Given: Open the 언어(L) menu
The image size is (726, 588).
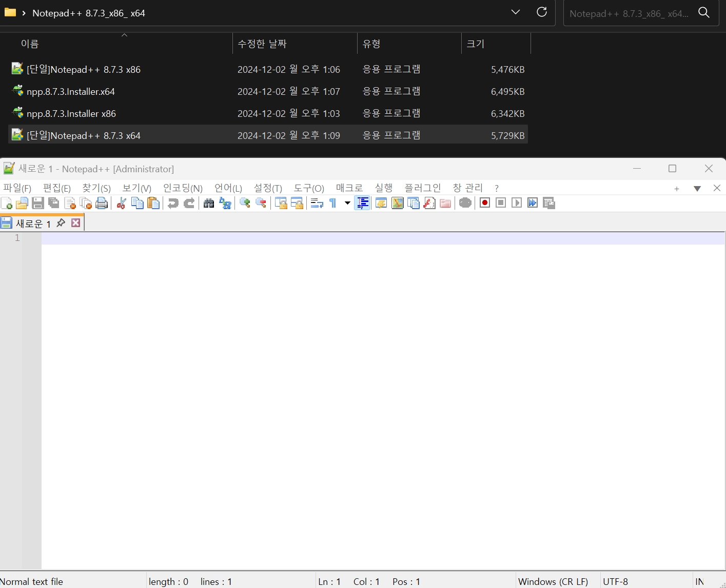Looking at the screenshot, I should click(x=228, y=188).
